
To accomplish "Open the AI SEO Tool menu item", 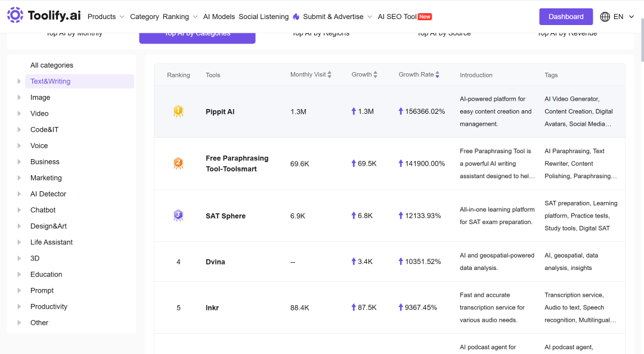I will tap(397, 17).
